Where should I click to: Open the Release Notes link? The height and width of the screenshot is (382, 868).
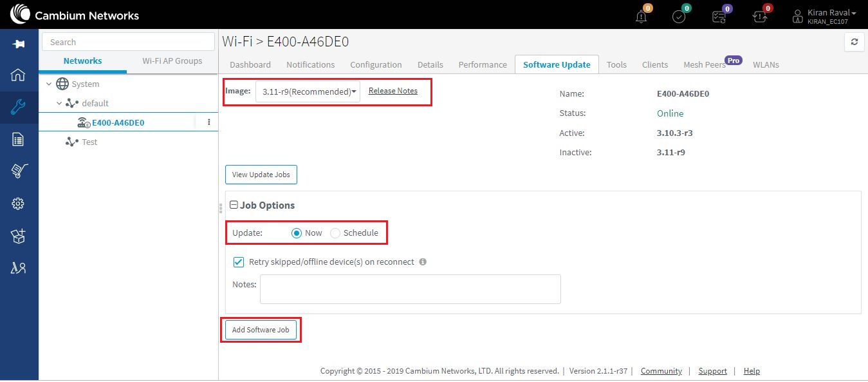coord(393,91)
